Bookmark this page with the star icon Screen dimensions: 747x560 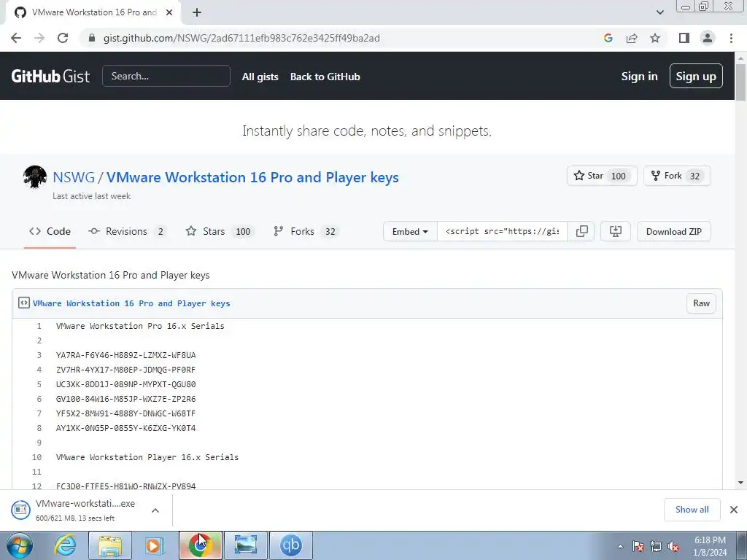point(655,38)
